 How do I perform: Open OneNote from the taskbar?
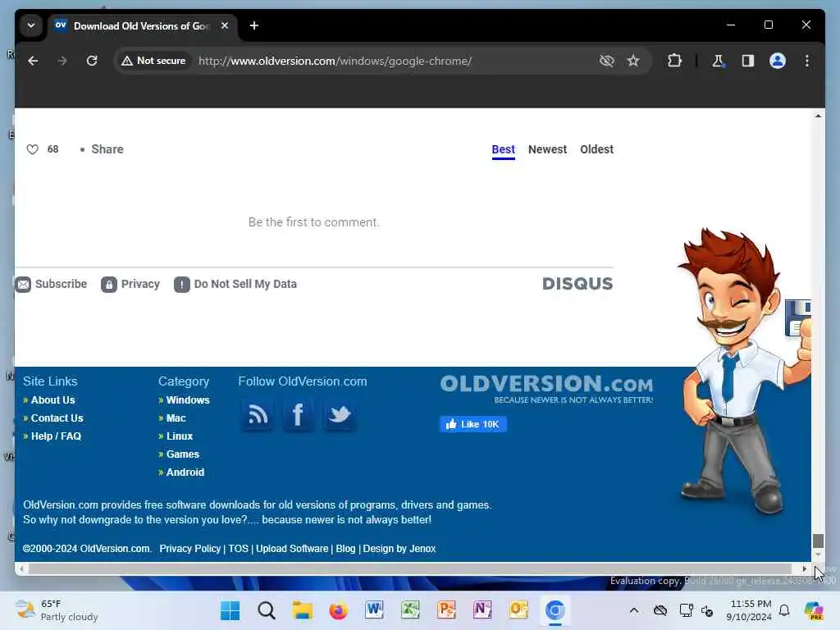point(482,610)
